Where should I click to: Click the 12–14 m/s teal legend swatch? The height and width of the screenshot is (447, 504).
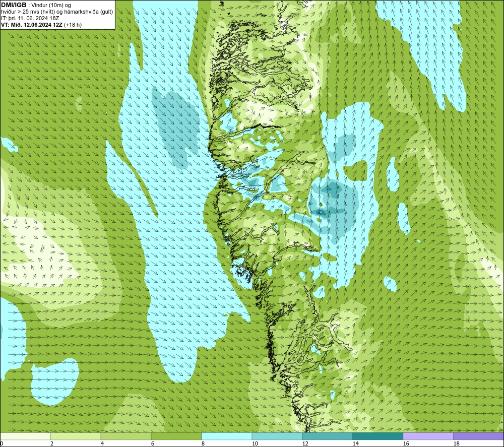click(x=327, y=436)
